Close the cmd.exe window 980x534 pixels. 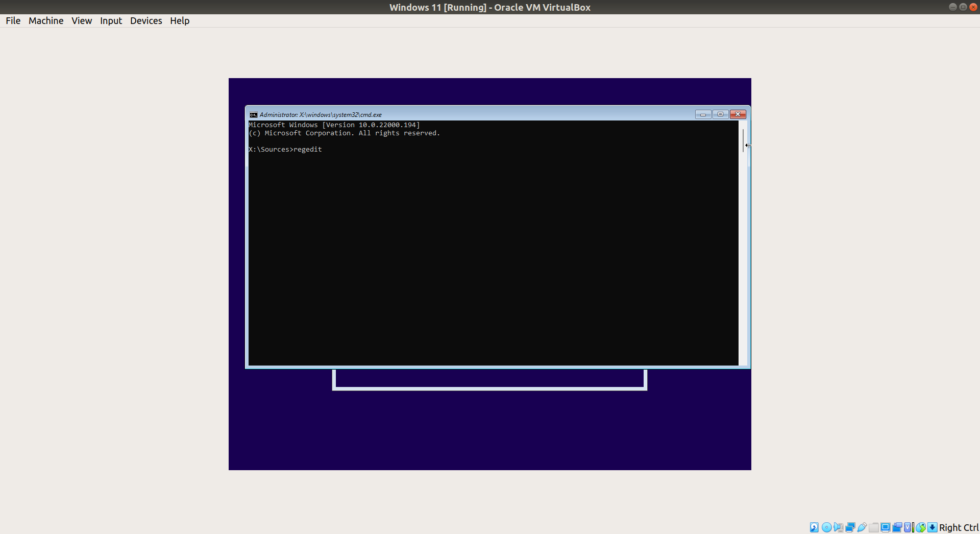pyautogui.click(x=738, y=114)
